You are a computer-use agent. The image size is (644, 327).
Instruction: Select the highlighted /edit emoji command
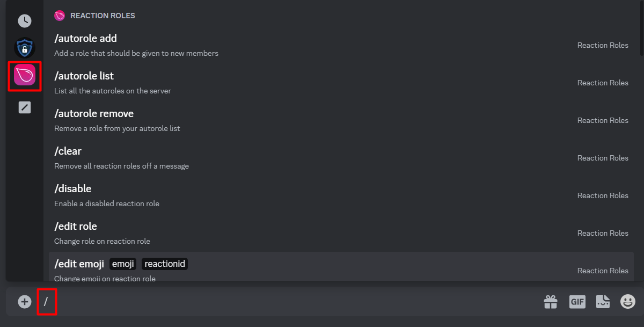[x=341, y=267]
